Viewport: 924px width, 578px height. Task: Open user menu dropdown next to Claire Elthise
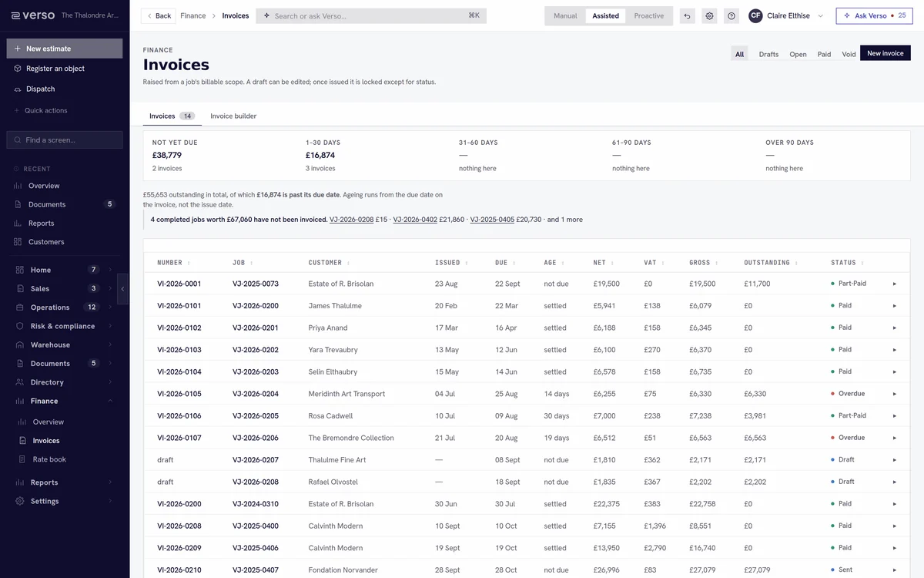[820, 15]
